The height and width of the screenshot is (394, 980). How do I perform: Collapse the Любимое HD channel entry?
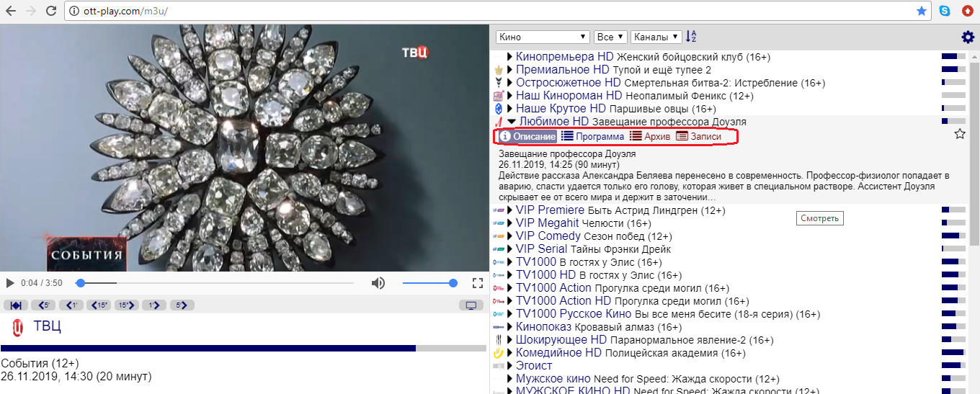click(511, 122)
